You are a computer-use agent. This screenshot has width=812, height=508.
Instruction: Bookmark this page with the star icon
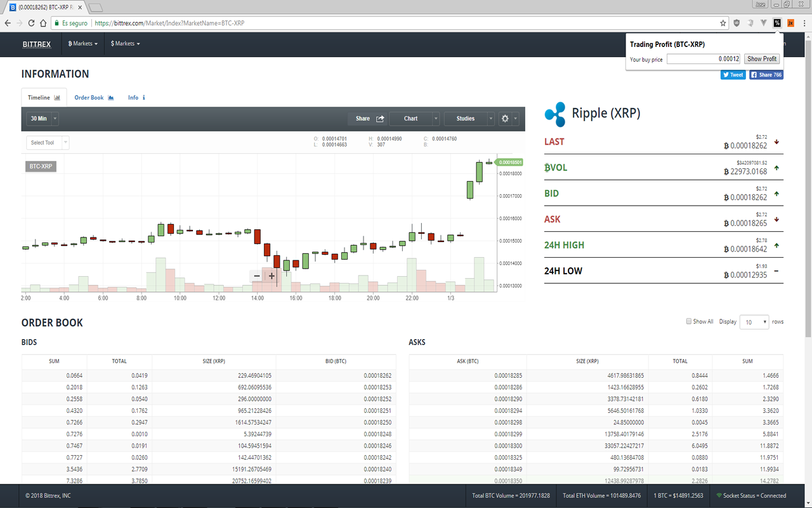point(723,23)
